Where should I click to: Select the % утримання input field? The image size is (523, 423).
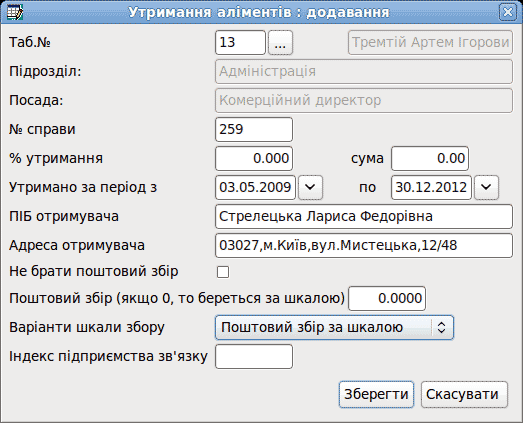[254, 158]
